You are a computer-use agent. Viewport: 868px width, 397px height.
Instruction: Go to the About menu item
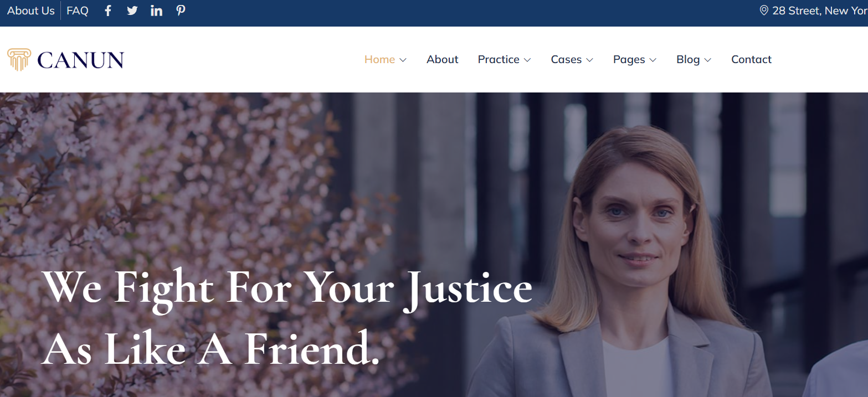(x=442, y=59)
